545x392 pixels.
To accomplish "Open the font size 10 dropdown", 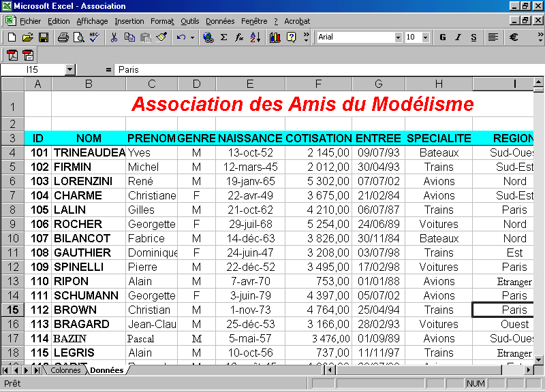I will point(424,37).
